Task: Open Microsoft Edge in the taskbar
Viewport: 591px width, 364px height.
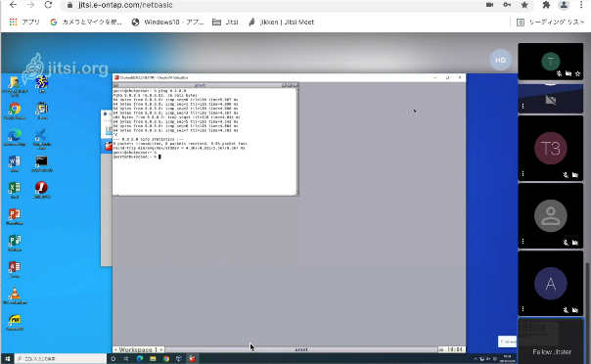Action: 140,359
